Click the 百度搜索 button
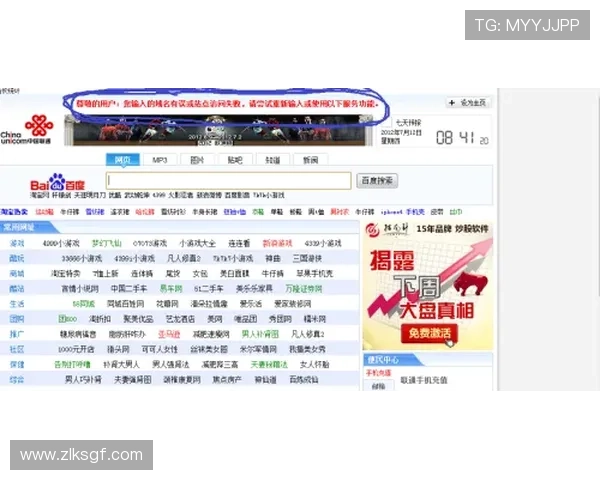The width and height of the screenshot is (600, 480). pos(377,181)
